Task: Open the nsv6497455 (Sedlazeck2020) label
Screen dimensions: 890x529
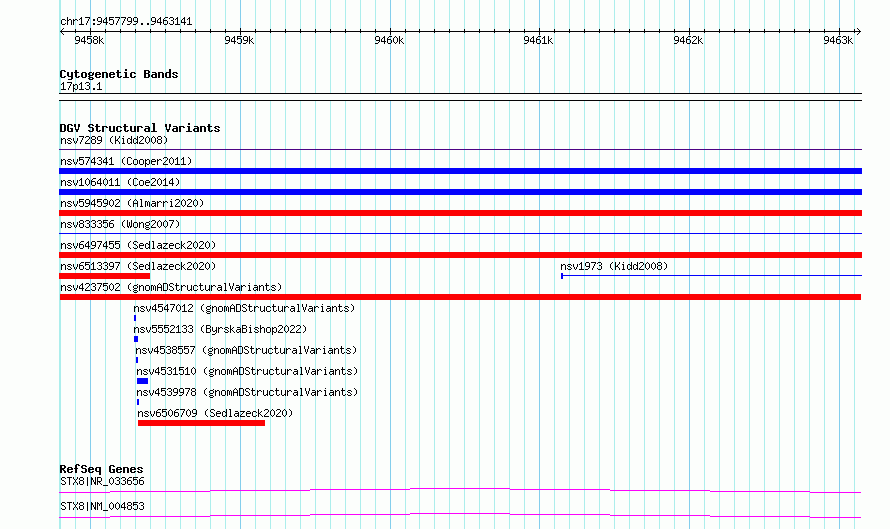Action: 138,245
